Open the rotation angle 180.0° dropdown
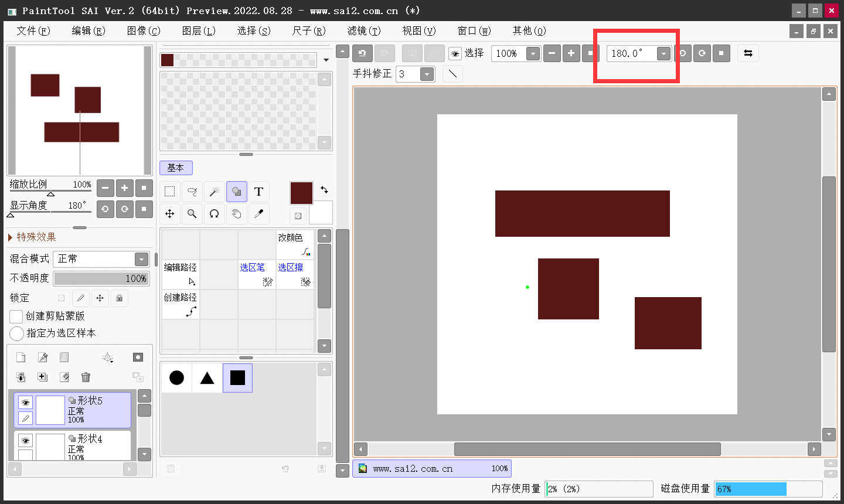844x504 pixels. (663, 54)
